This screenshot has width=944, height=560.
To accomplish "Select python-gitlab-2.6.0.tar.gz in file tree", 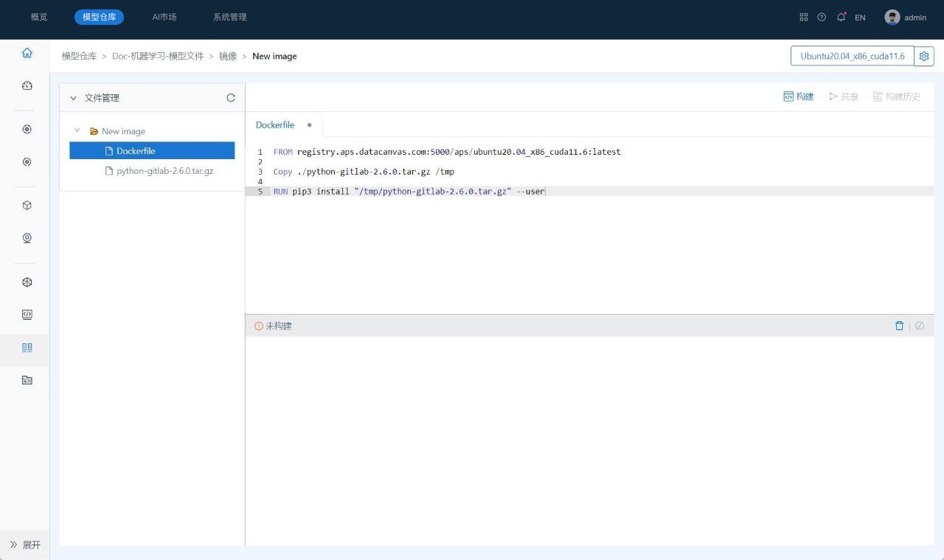I will tap(164, 171).
